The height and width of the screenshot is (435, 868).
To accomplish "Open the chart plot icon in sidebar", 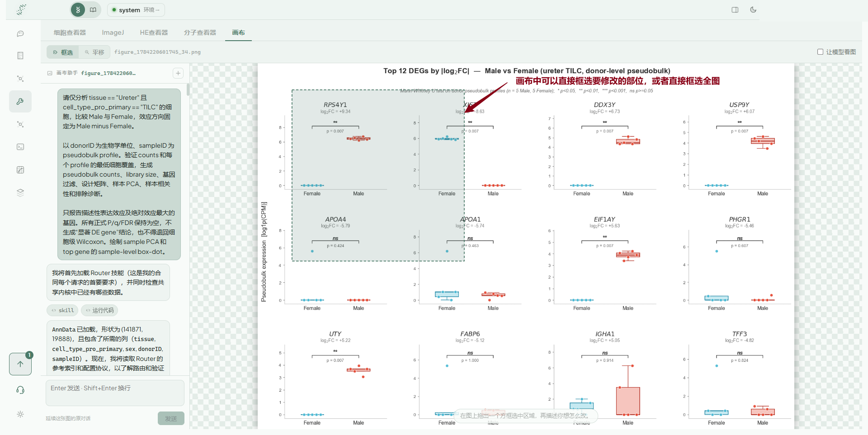I will pos(20,170).
